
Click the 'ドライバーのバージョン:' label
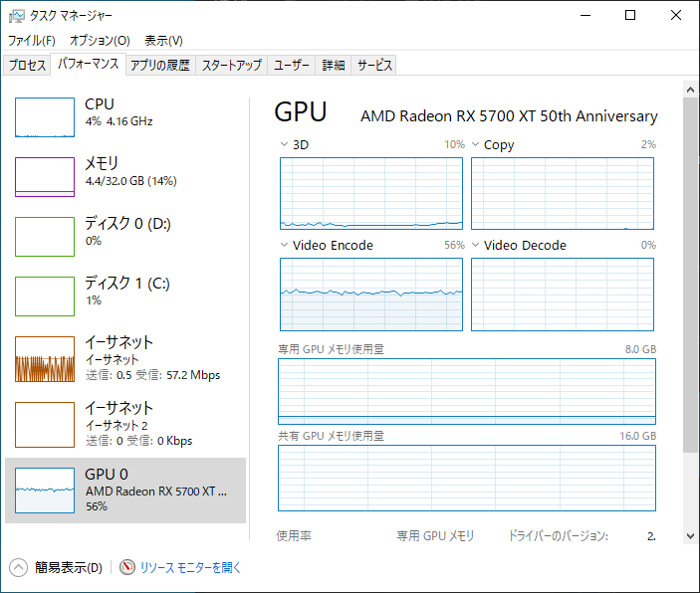click(x=559, y=535)
